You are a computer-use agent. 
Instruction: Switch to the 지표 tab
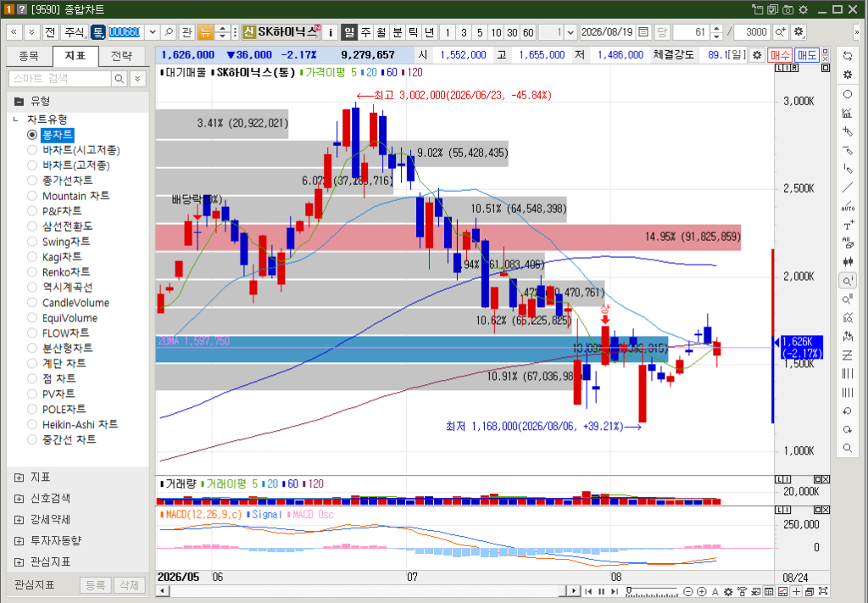pos(75,56)
